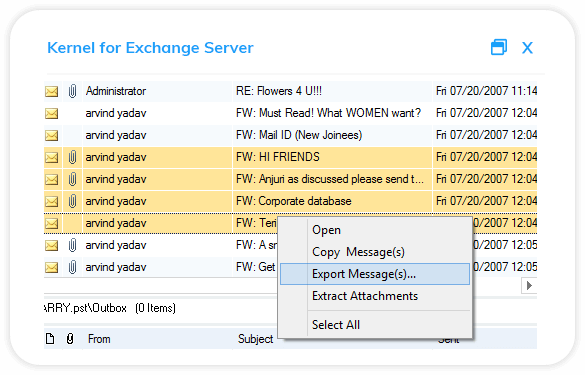Click paperclip icon on RE: Flowers 4 U!!! row
This screenshot has width=585, height=375.
click(x=72, y=91)
